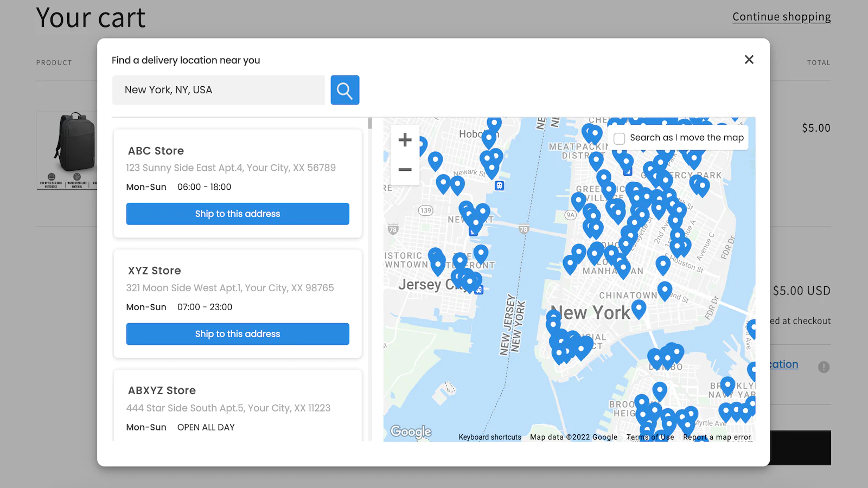The height and width of the screenshot is (488, 868).
Task: Click the ABC Store title
Action: click(156, 151)
